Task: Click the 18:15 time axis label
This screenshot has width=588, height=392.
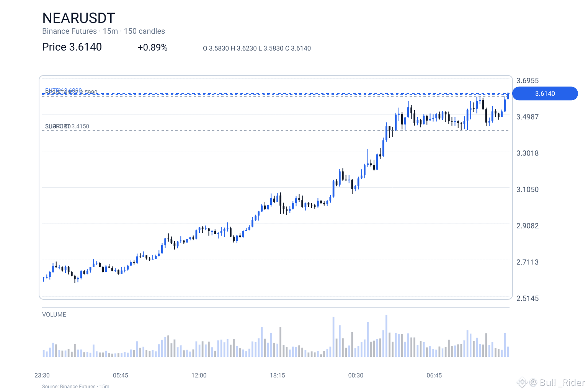Action: (x=278, y=375)
